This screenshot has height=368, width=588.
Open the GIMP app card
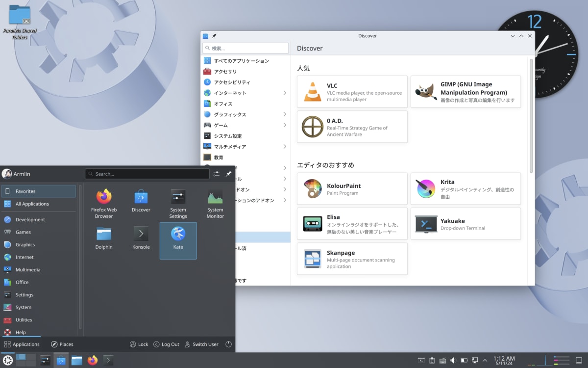pos(465,92)
